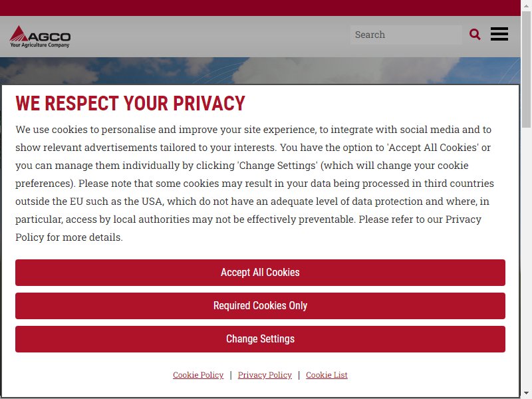Accept All Cookies

point(260,273)
